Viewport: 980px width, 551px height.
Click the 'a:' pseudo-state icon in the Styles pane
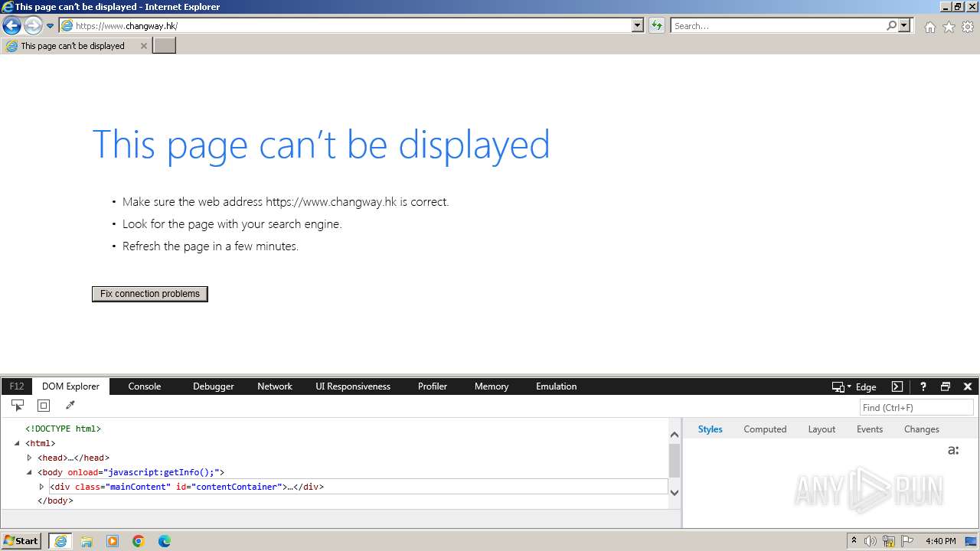[x=953, y=450]
